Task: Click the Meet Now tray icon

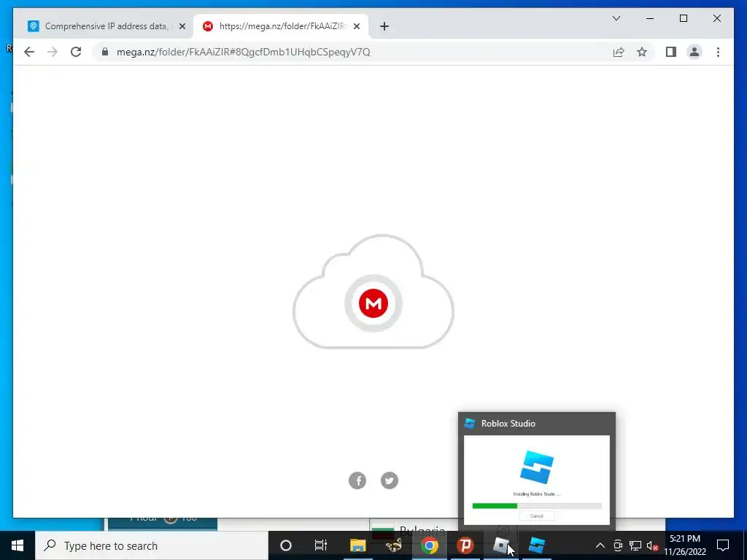Action: point(617,545)
